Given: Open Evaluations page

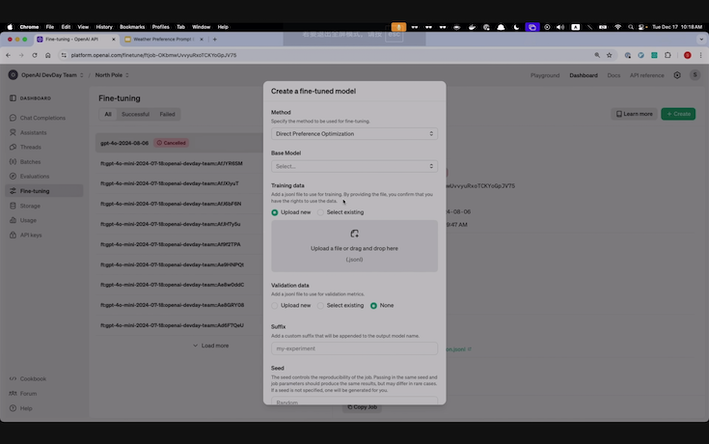Looking at the screenshot, I should 35,176.
